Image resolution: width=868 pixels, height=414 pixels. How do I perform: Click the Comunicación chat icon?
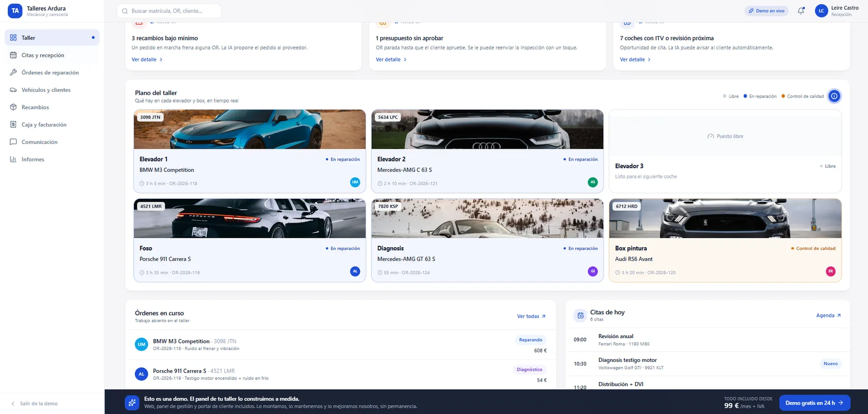13,142
